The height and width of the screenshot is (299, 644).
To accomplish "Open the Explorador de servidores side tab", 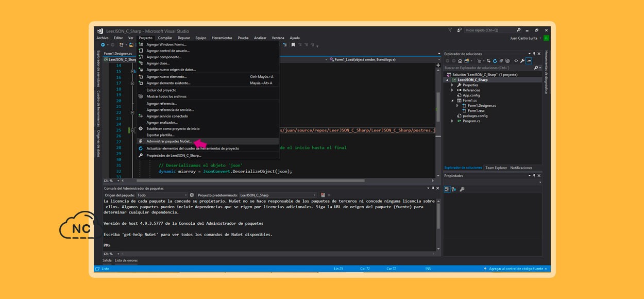I will 98,69.
